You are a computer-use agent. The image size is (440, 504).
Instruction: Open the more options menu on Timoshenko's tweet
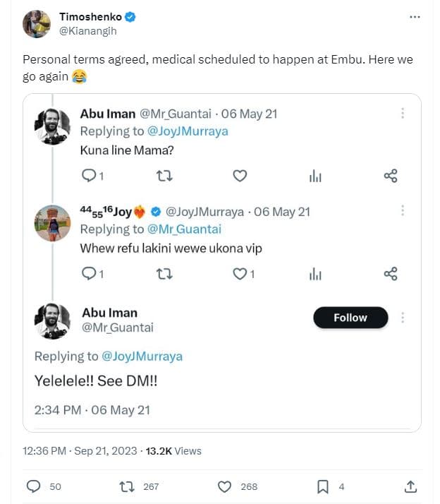pyautogui.click(x=415, y=17)
